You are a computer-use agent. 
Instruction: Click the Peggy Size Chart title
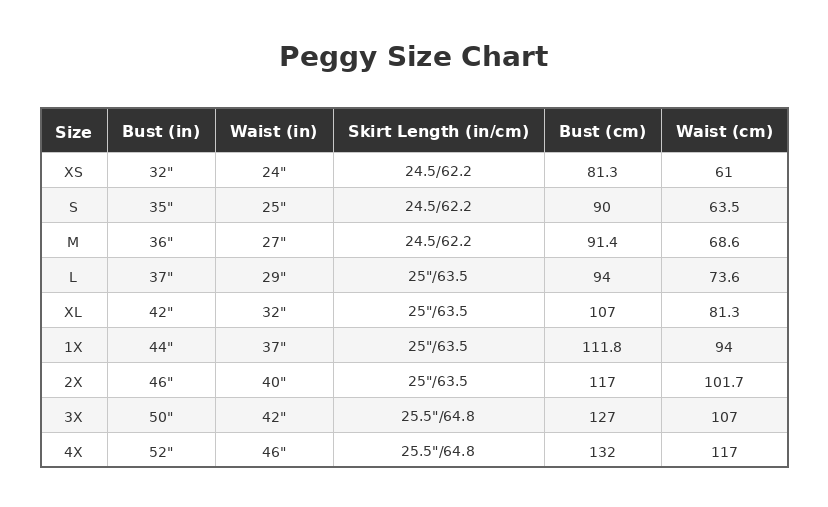pos(413,58)
